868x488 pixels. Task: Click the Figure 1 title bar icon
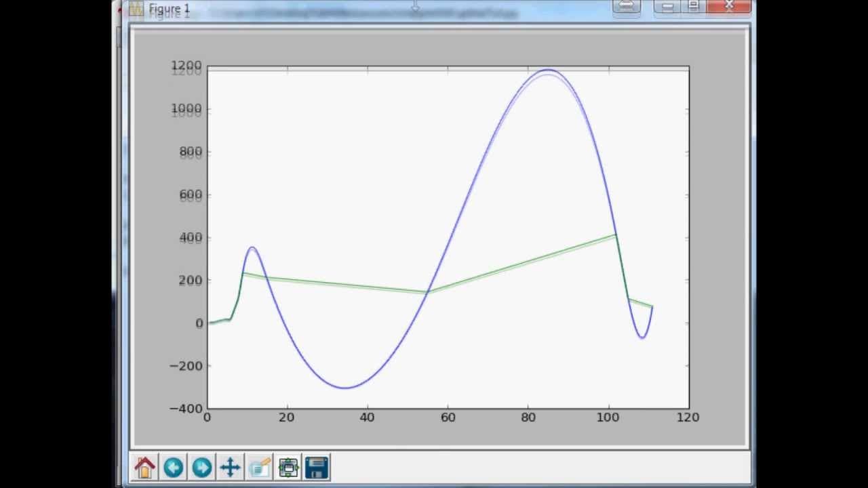(136, 9)
